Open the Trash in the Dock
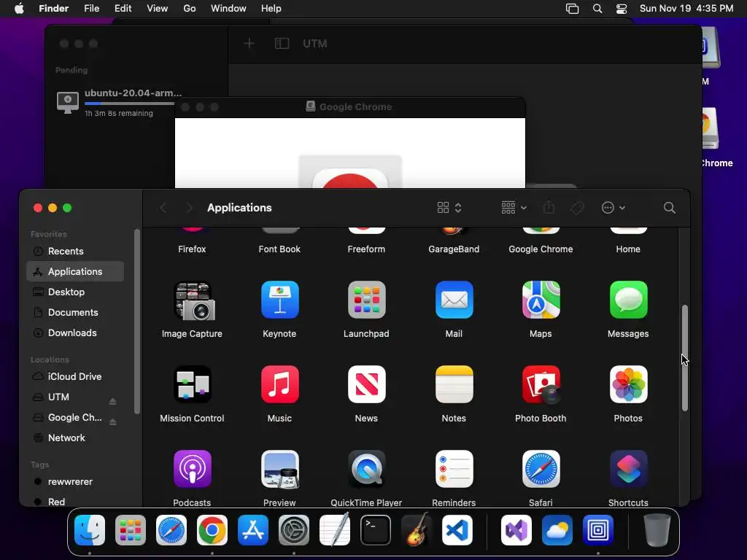Screen dimensions: 747x560 point(657,530)
